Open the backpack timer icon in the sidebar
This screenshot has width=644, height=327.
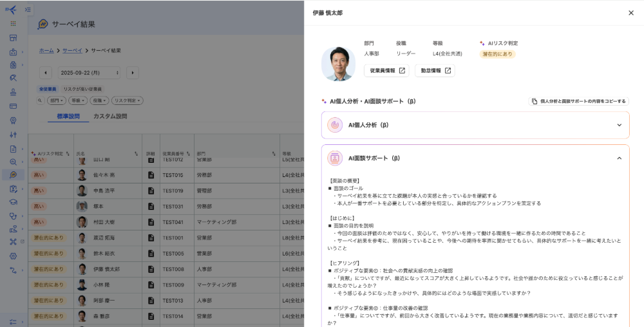13,65
